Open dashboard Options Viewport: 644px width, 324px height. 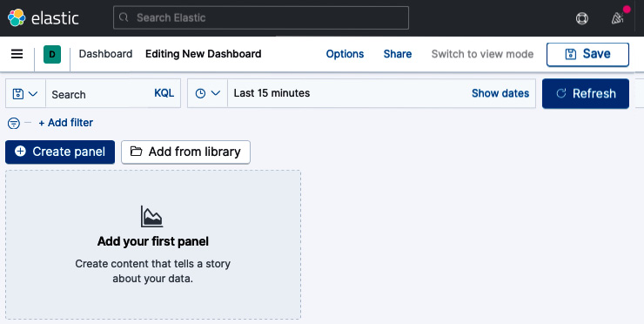click(345, 54)
